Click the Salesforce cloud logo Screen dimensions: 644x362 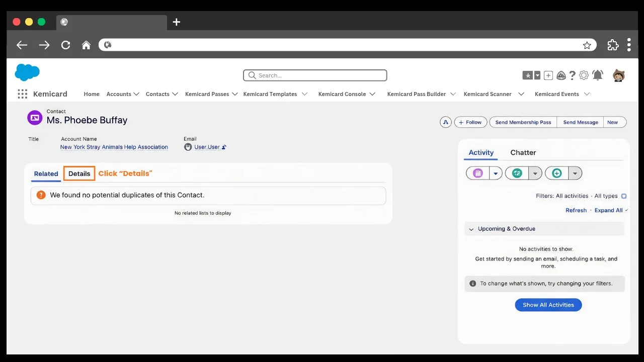[x=27, y=72]
